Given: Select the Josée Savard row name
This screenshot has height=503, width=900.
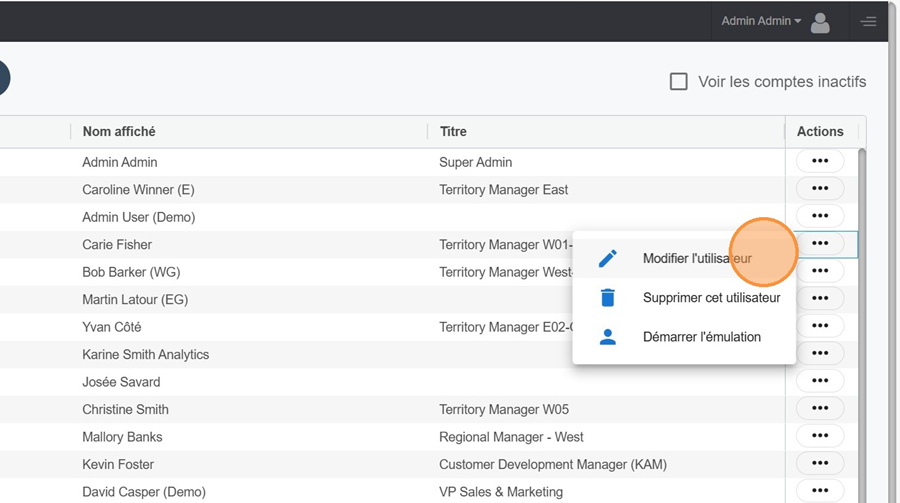Looking at the screenshot, I should point(121,382).
